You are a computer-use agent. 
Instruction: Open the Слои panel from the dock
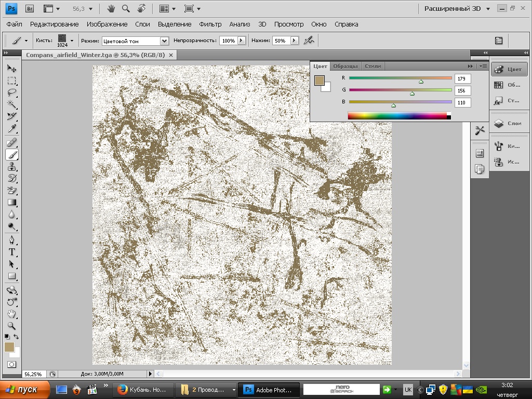click(x=509, y=124)
